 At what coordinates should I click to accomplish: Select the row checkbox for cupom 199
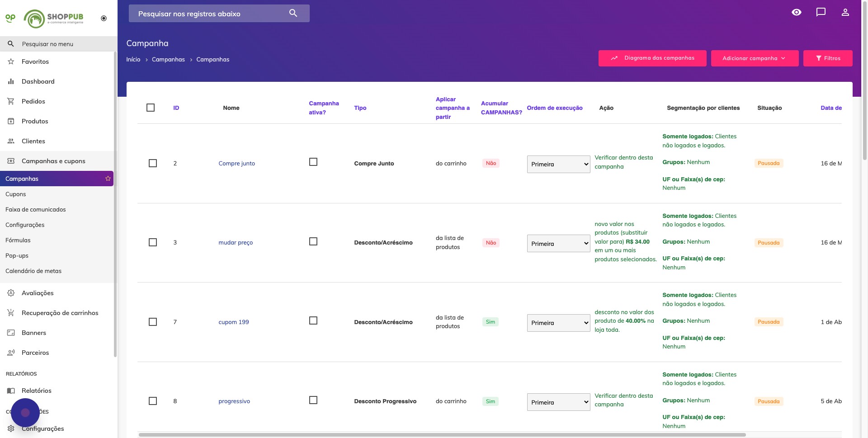[x=153, y=322]
